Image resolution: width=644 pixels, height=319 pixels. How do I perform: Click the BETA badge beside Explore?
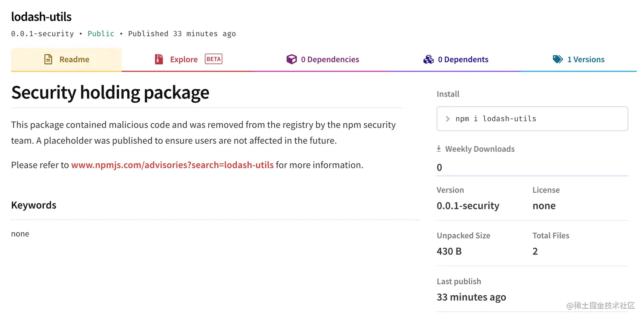[x=213, y=59]
